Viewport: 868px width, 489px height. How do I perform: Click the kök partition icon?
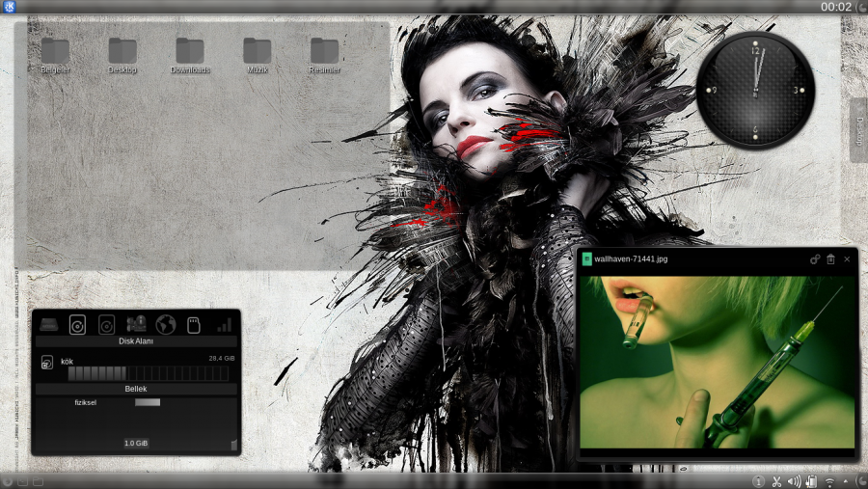47,363
